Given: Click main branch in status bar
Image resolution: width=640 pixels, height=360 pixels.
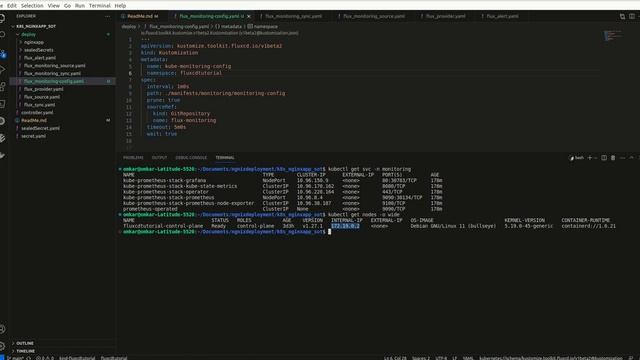Looking at the screenshot, I should (x=15, y=358).
